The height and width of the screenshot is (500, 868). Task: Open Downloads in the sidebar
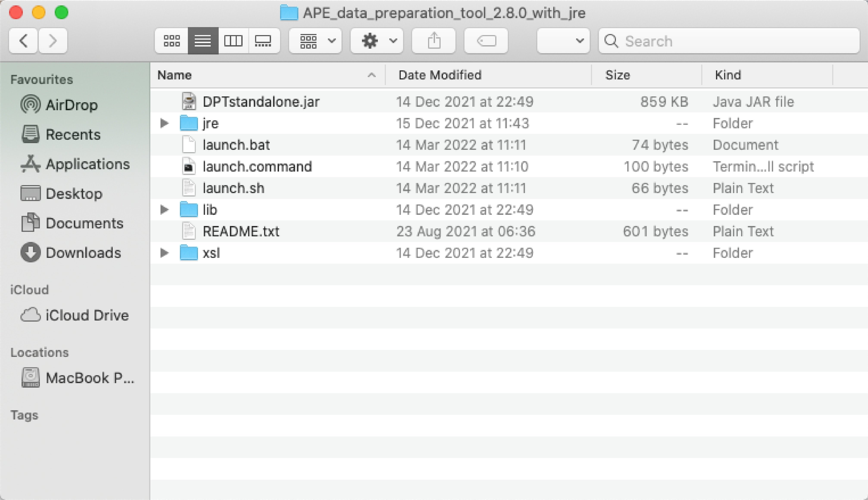pyautogui.click(x=71, y=253)
